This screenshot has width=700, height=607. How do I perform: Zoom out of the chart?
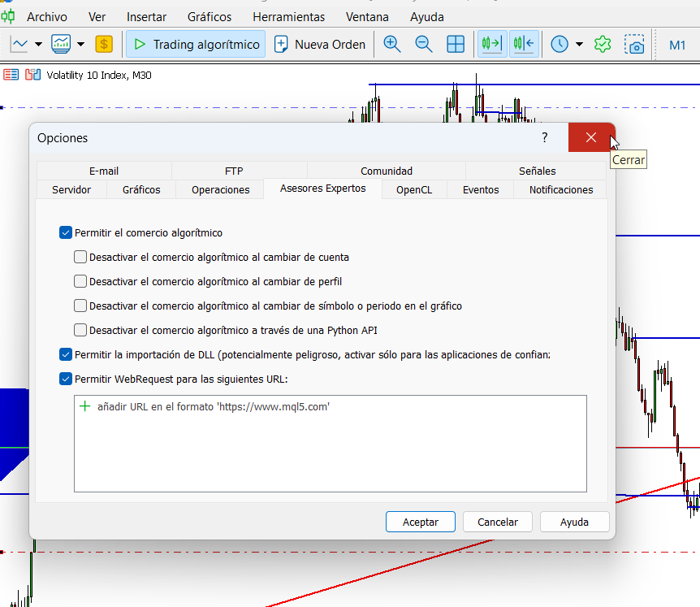pos(423,44)
